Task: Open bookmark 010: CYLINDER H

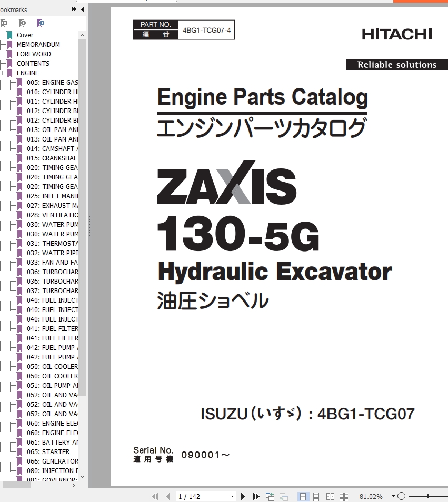Action: pyautogui.click(x=52, y=92)
